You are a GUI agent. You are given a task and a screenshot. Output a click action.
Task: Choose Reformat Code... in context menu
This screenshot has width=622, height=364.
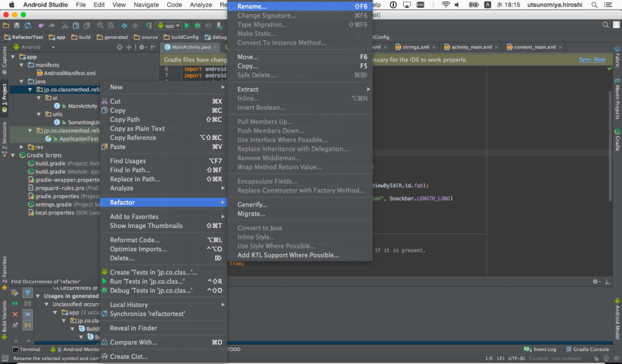[163, 240]
